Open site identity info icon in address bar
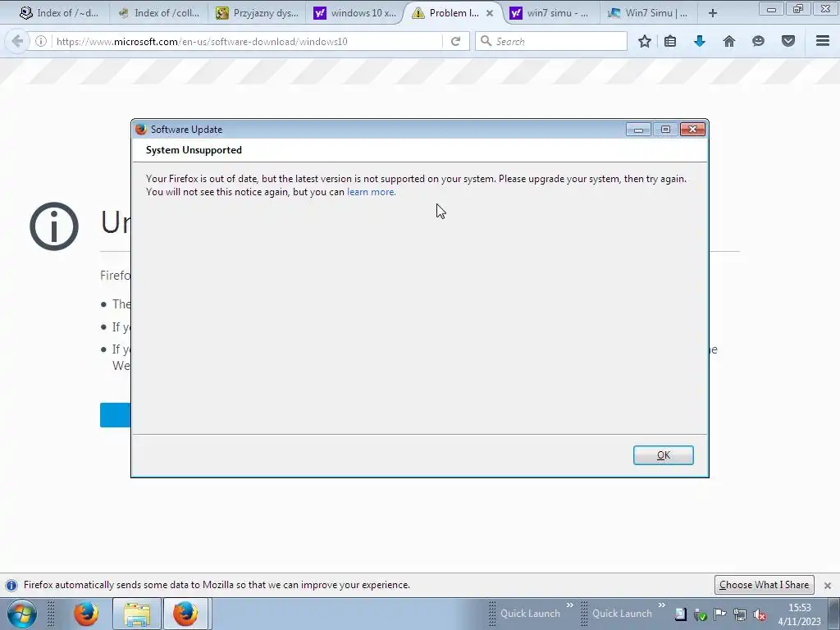This screenshot has height=630, width=840. [41, 41]
